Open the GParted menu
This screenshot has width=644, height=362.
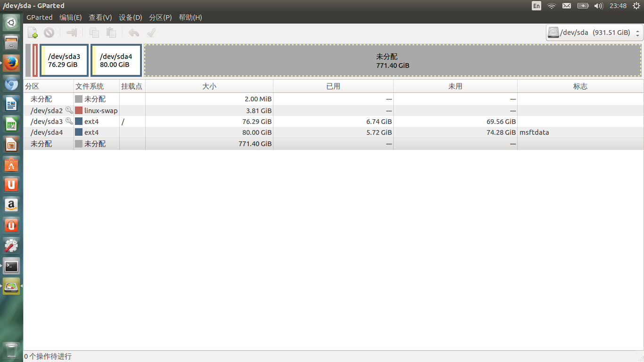point(40,17)
